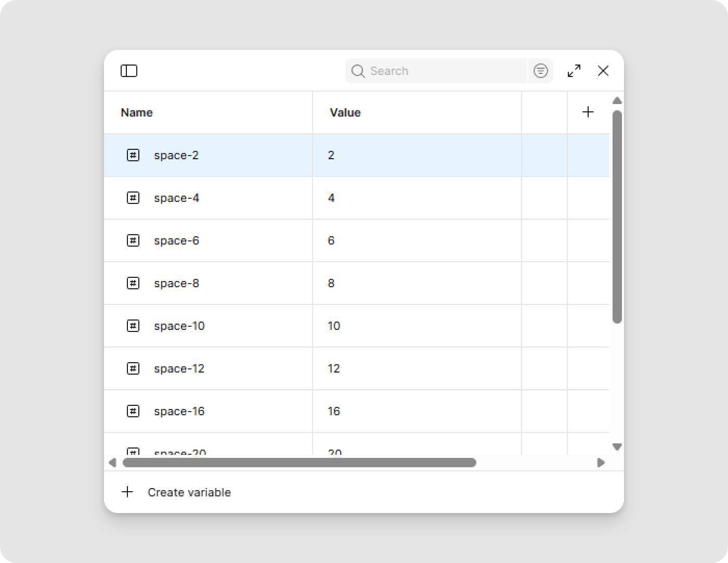This screenshot has width=728, height=563.
Task: Select the space-2 variable name
Action: click(176, 155)
